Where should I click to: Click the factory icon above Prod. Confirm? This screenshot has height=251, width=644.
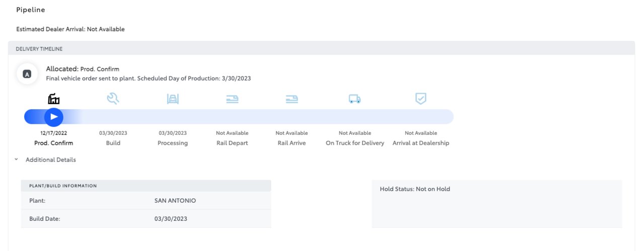click(x=53, y=99)
